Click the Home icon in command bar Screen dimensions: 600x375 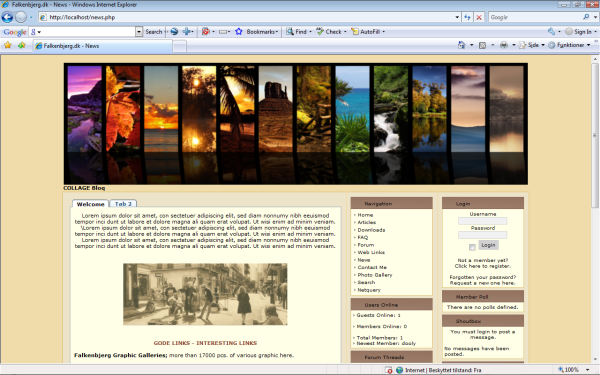click(x=461, y=45)
